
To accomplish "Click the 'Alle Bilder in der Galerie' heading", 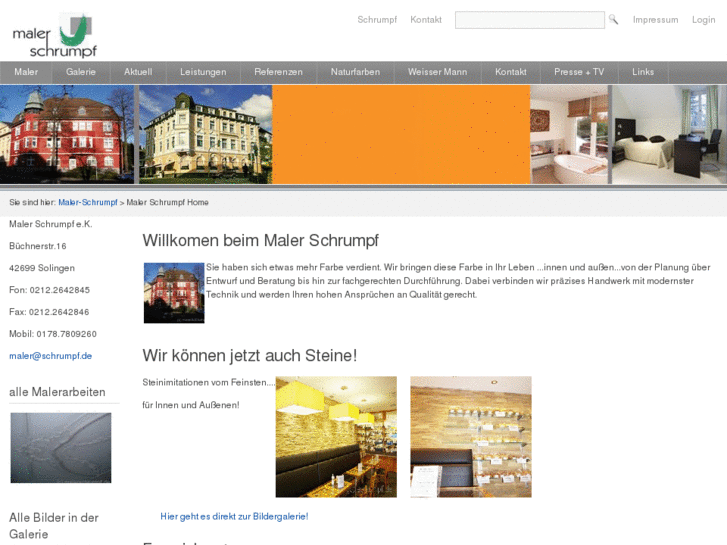I will tap(54, 526).
